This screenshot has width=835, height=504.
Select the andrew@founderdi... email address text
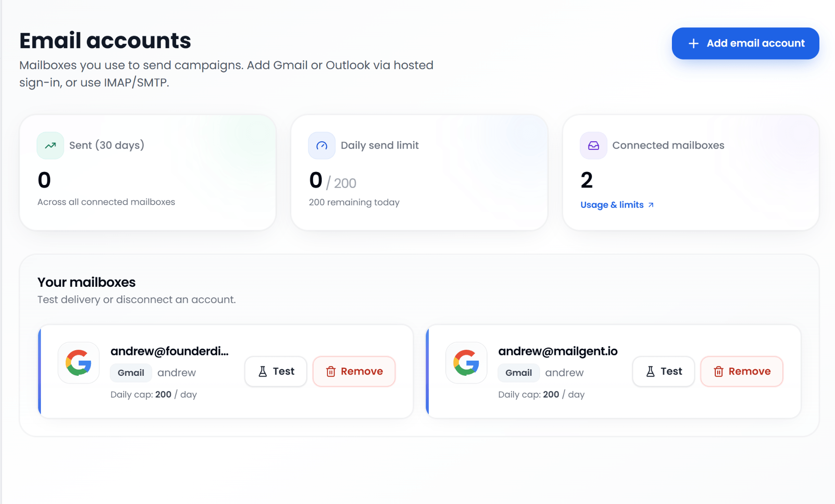click(x=170, y=351)
